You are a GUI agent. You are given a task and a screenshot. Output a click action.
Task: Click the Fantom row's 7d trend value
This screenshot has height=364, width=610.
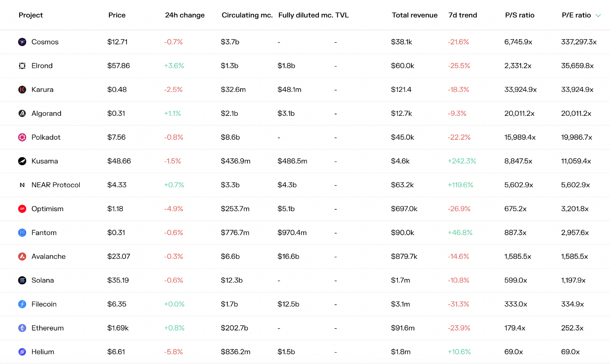(460, 233)
